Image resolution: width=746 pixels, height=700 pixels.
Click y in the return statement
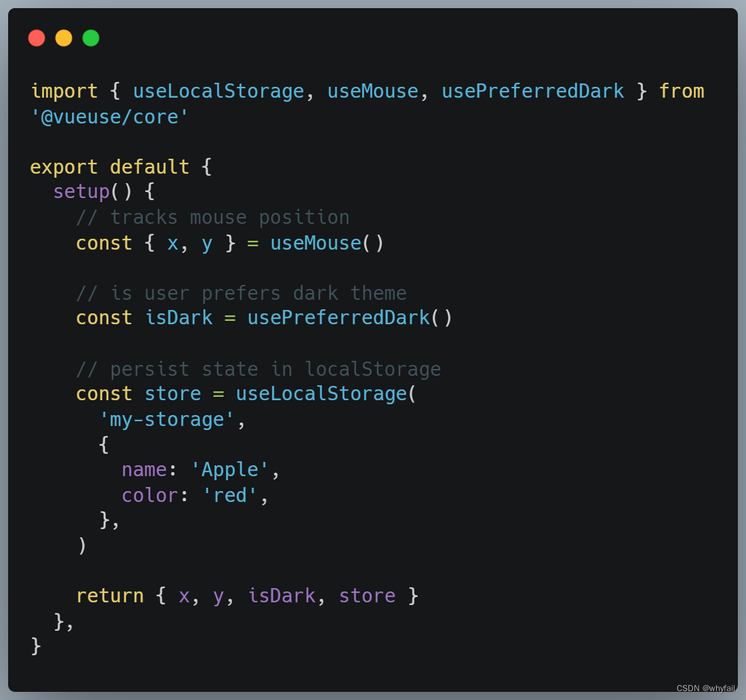(218, 598)
